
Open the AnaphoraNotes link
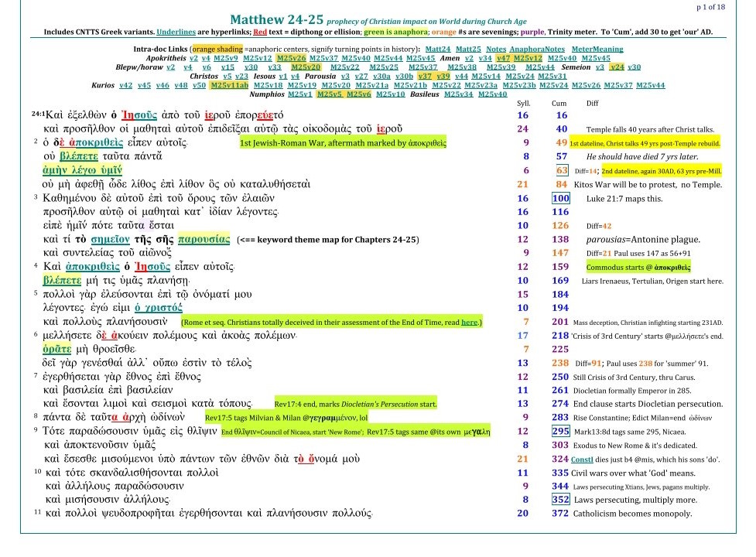click(537, 50)
